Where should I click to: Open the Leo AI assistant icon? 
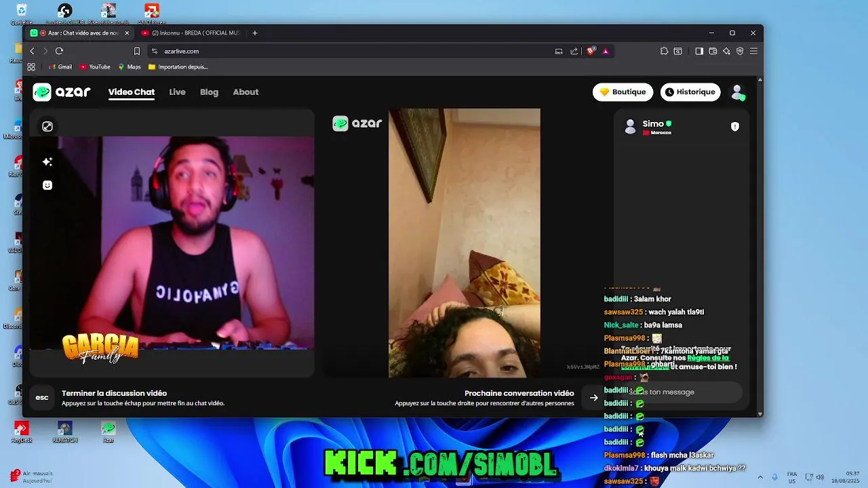(x=726, y=51)
